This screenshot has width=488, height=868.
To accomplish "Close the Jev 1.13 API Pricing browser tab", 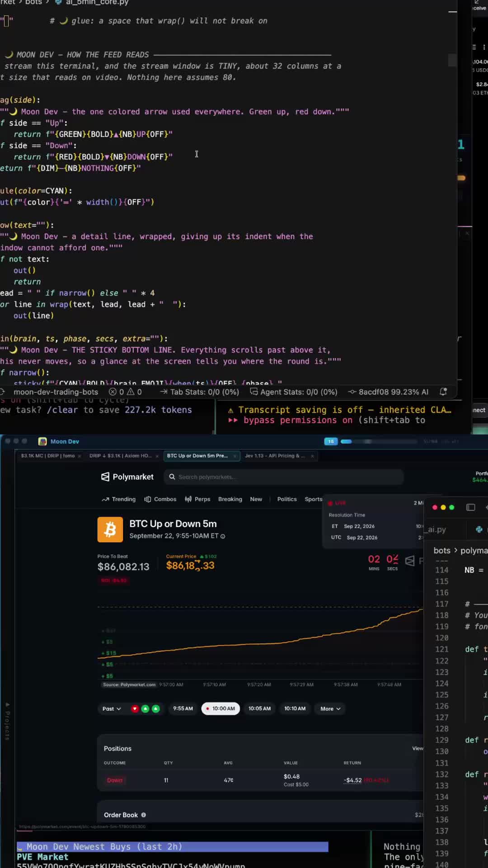I will [312, 456].
